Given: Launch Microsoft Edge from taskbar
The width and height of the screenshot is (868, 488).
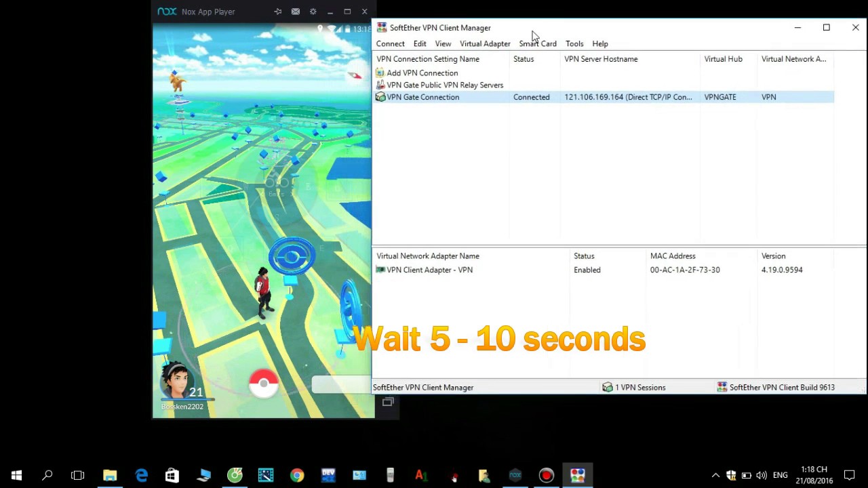Looking at the screenshot, I should click(x=141, y=475).
